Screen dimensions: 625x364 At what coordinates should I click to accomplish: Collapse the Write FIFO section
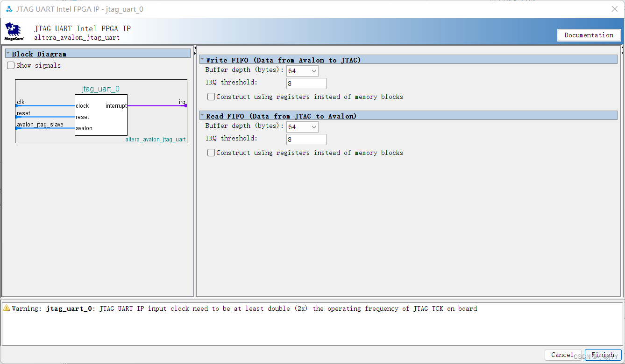[202, 60]
